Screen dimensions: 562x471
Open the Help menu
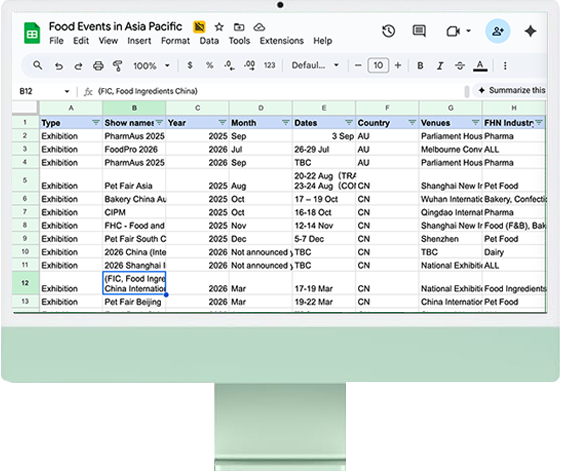tap(323, 41)
